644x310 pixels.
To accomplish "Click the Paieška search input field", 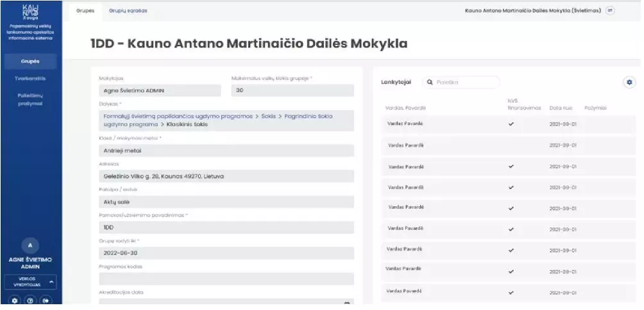I will point(466,83).
